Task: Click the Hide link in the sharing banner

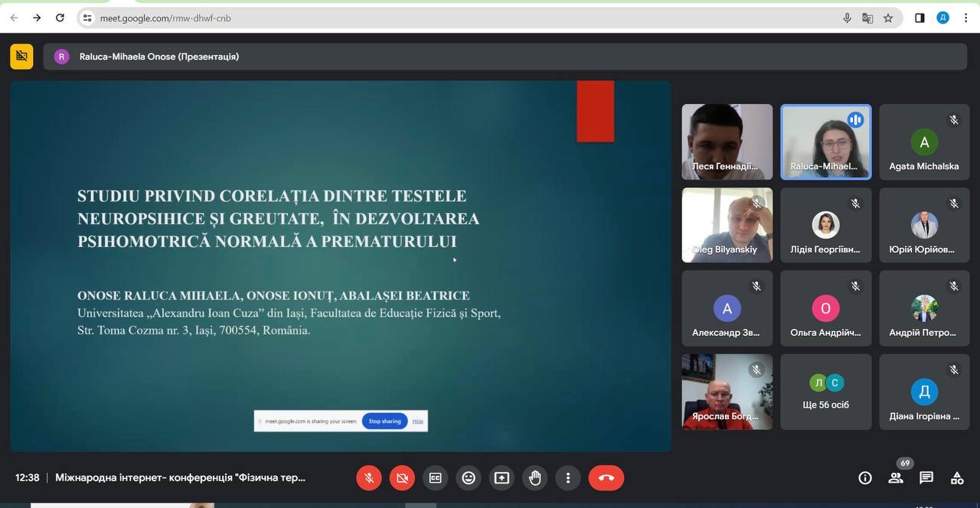Action: tap(417, 421)
